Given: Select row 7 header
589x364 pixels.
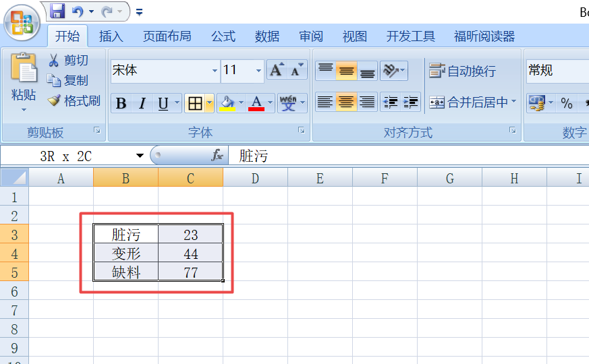Looking at the screenshot, I should tap(14, 310).
